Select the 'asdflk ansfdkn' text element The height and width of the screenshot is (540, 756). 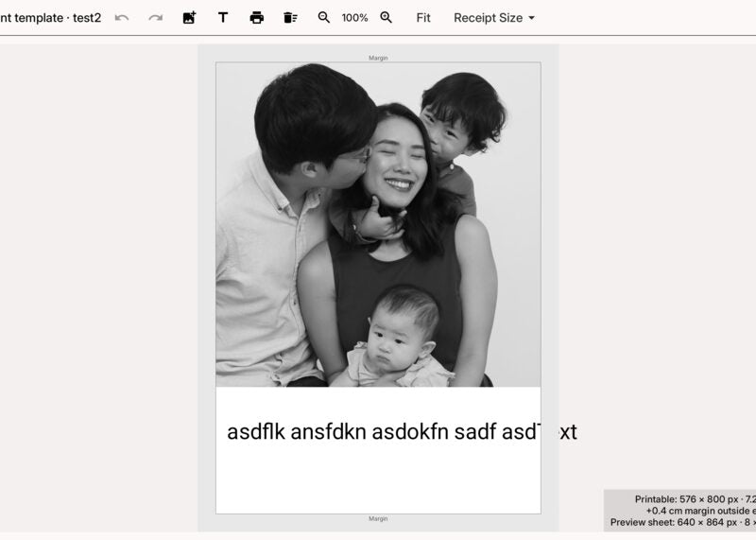[402, 431]
